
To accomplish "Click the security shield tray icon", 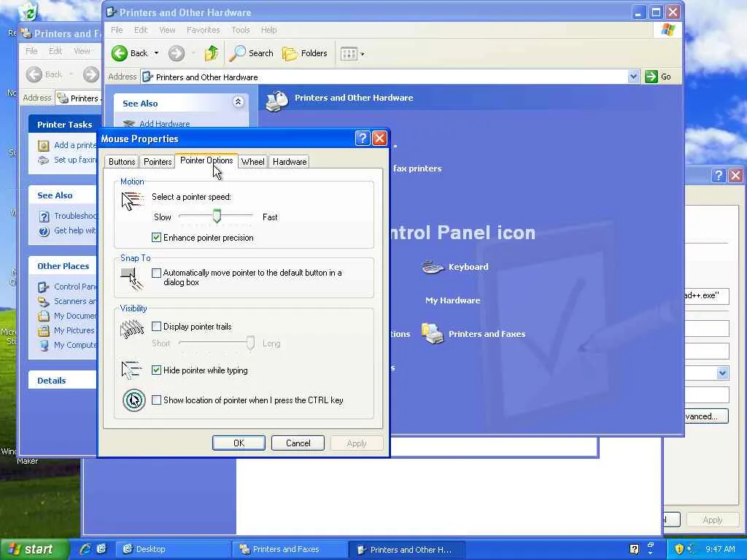I will pos(679,549).
